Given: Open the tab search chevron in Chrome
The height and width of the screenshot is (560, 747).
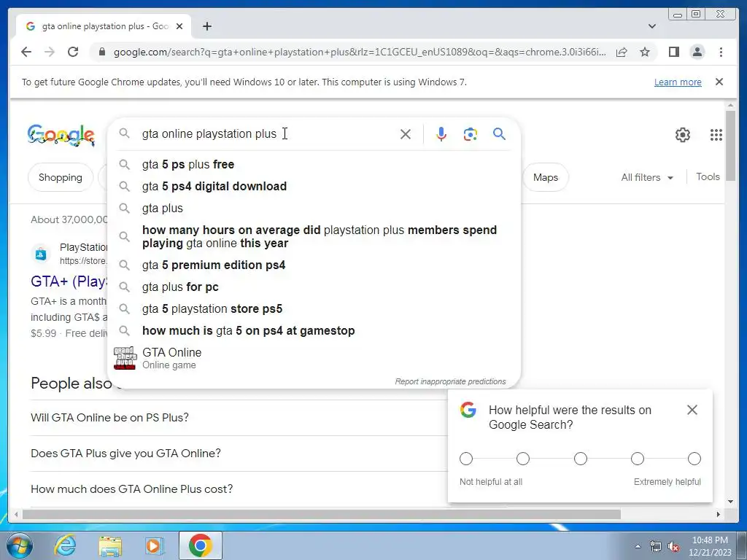Looking at the screenshot, I should 652,26.
